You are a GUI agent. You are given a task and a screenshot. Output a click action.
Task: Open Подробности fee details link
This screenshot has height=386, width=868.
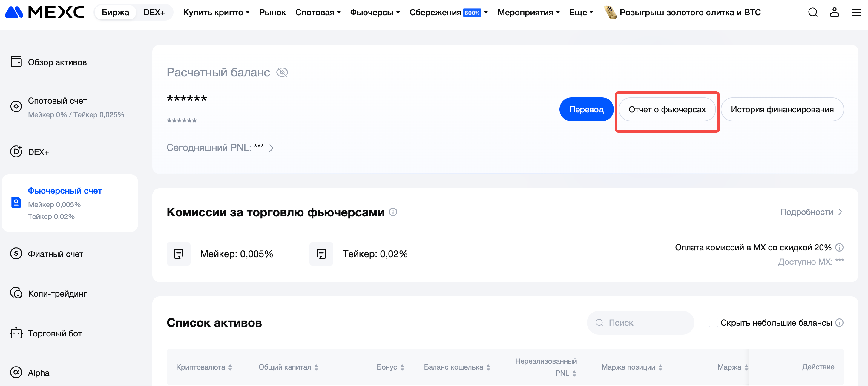811,212
